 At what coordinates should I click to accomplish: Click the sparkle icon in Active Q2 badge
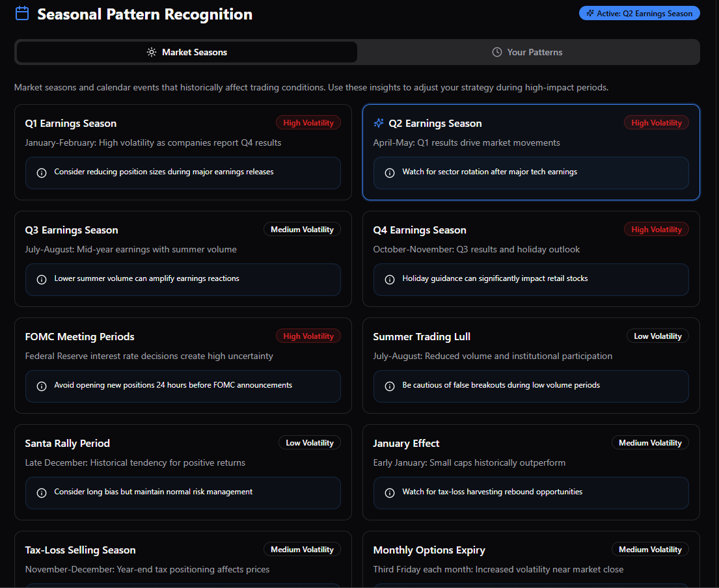point(590,13)
